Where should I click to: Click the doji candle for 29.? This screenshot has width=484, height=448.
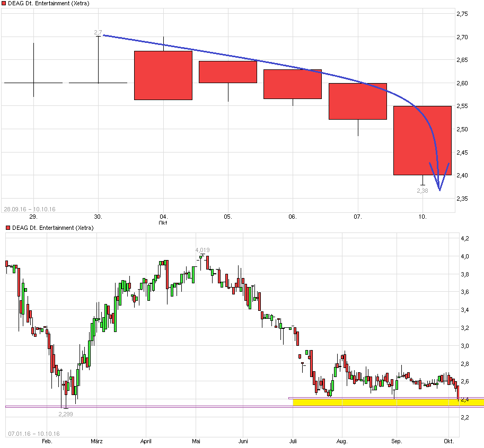click(33, 83)
